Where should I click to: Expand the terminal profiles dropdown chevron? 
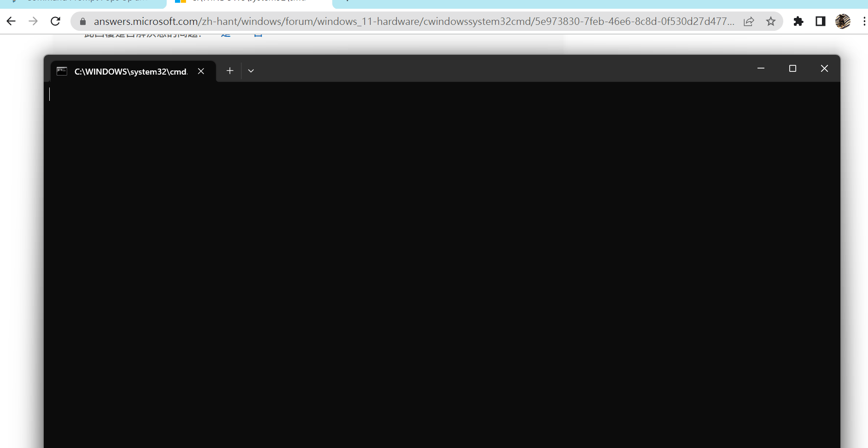pyautogui.click(x=251, y=71)
